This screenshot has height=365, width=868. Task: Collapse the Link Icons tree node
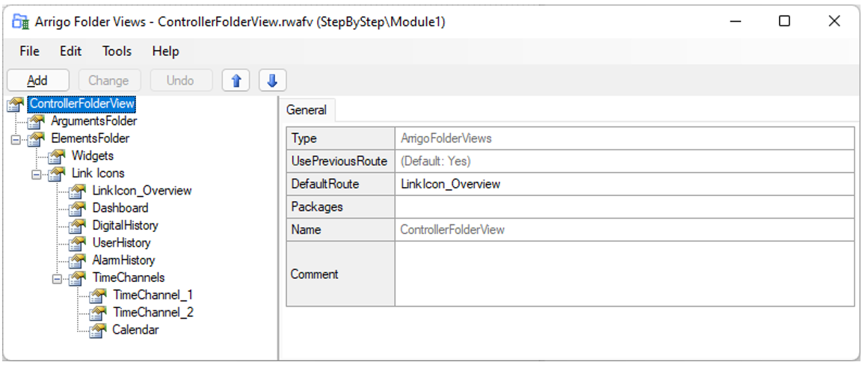coord(36,174)
